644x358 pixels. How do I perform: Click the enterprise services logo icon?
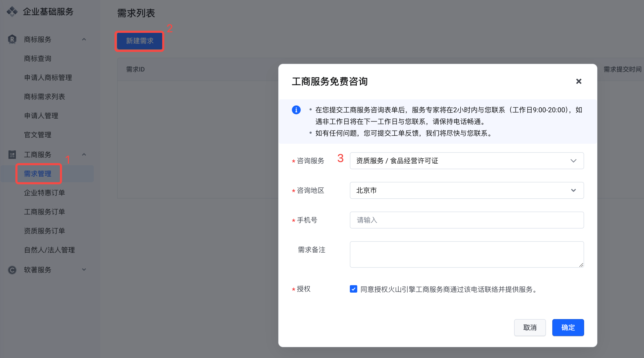[12, 12]
